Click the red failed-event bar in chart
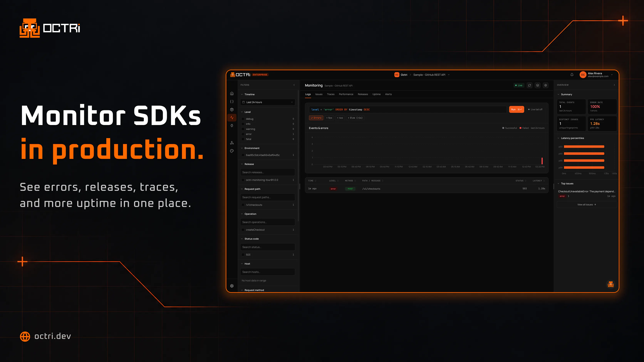Screen dimensions: 644x362 (542, 161)
